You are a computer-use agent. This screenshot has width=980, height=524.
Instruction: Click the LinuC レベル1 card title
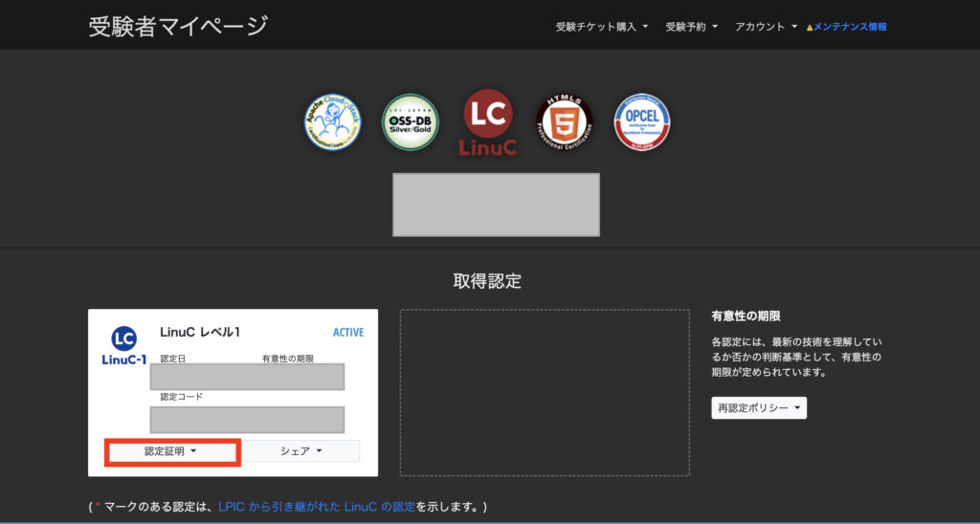pos(200,332)
